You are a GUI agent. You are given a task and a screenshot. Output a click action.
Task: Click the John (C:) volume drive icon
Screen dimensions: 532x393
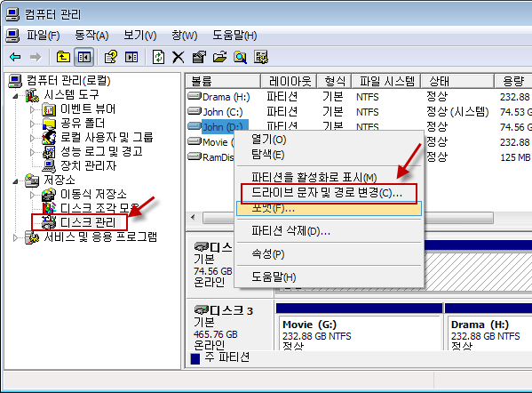click(x=195, y=111)
